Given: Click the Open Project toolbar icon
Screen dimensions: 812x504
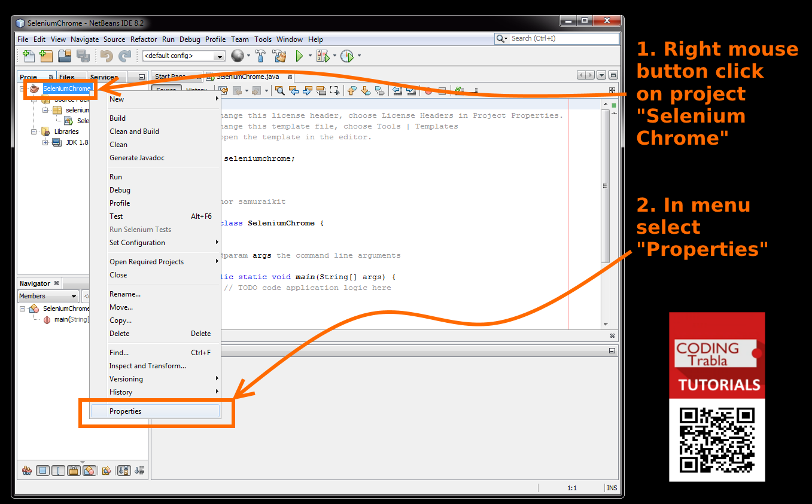Looking at the screenshot, I should (x=65, y=56).
